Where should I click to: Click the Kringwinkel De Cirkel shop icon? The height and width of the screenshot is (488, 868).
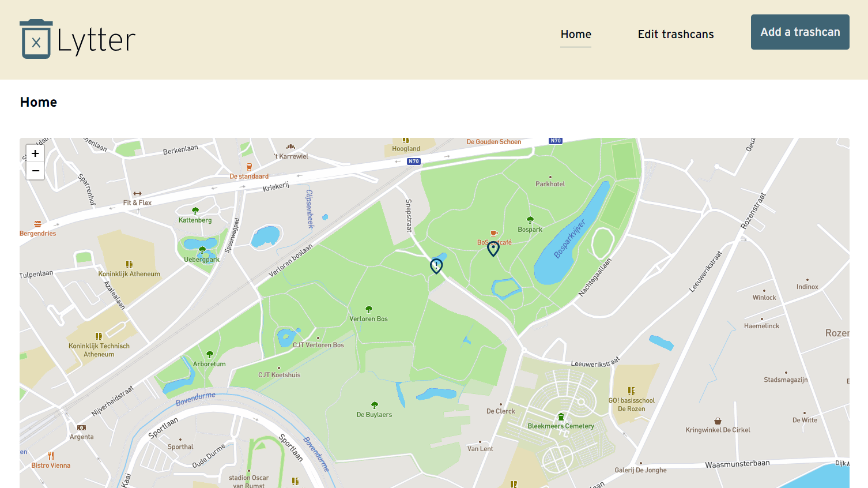718,421
